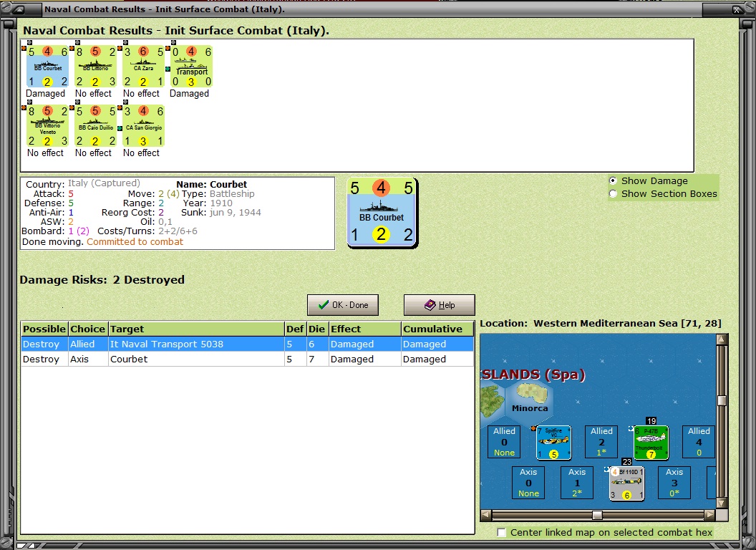The height and width of the screenshot is (550, 756).
Task: Click the Die value 6 cell
Action: click(317, 344)
